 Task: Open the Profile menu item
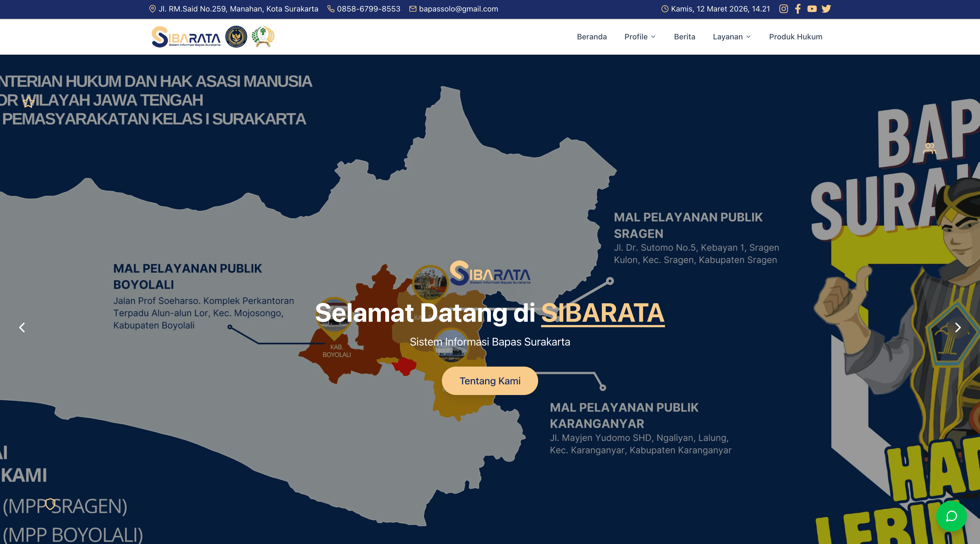[x=640, y=37]
